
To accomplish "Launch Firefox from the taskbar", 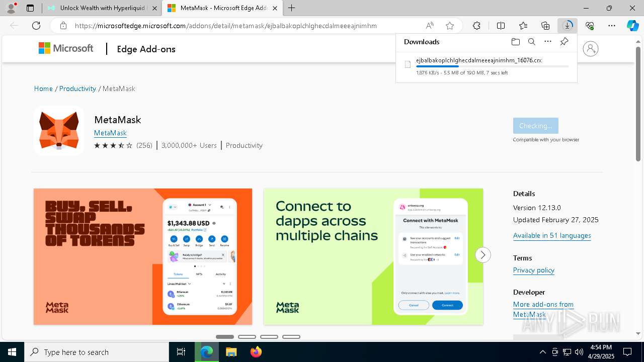I will tap(256, 352).
